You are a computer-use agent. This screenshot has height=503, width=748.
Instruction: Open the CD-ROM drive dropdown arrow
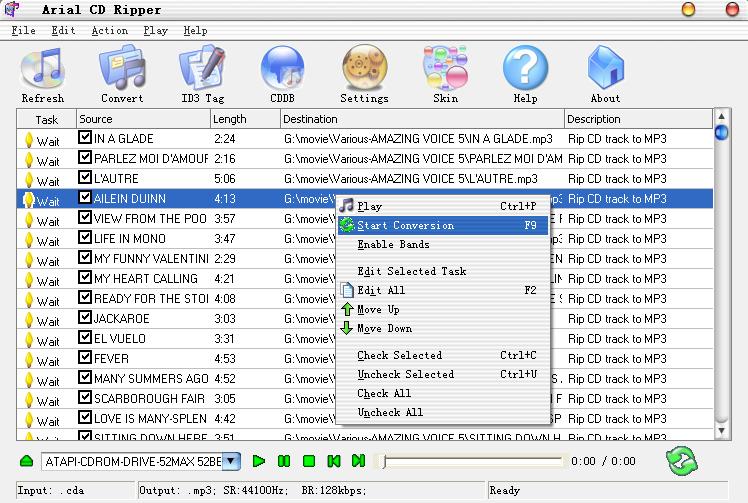pos(231,461)
